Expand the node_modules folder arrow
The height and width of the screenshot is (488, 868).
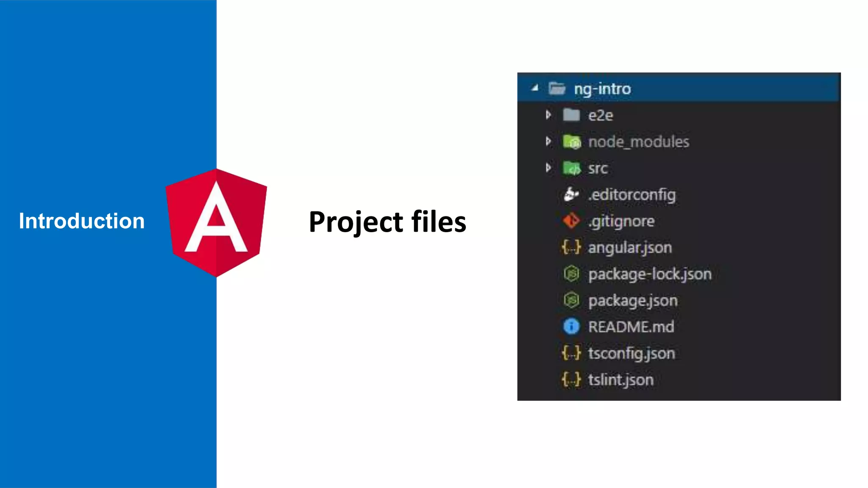pyautogui.click(x=548, y=141)
